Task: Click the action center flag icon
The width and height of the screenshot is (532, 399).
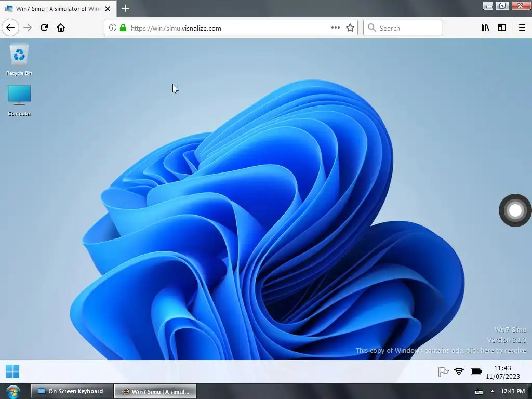Action: (x=443, y=372)
